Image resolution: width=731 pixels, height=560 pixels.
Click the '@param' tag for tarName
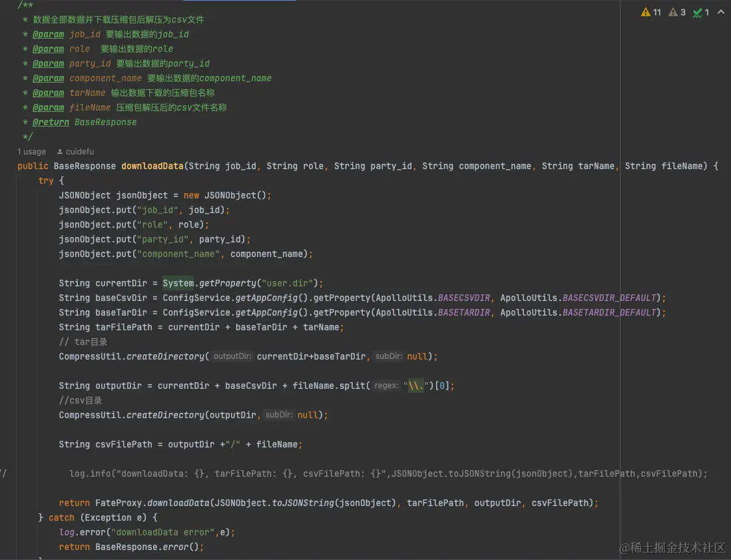pos(49,93)
